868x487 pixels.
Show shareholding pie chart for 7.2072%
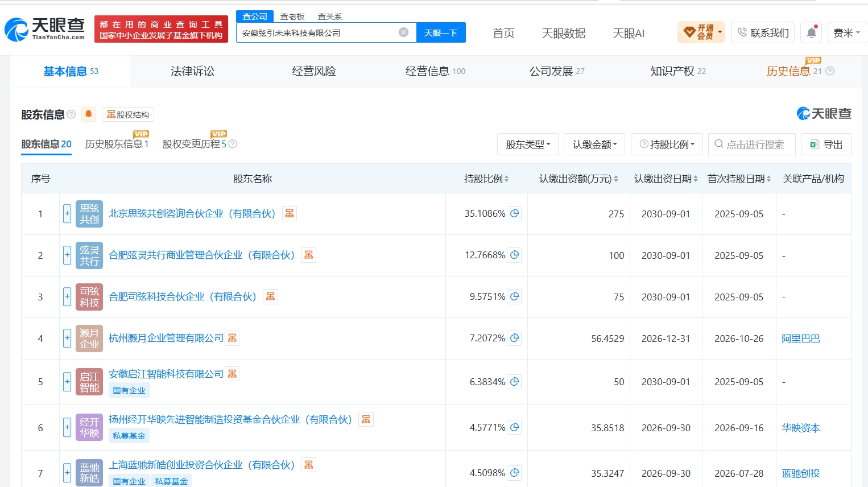(x=514, y=338)
